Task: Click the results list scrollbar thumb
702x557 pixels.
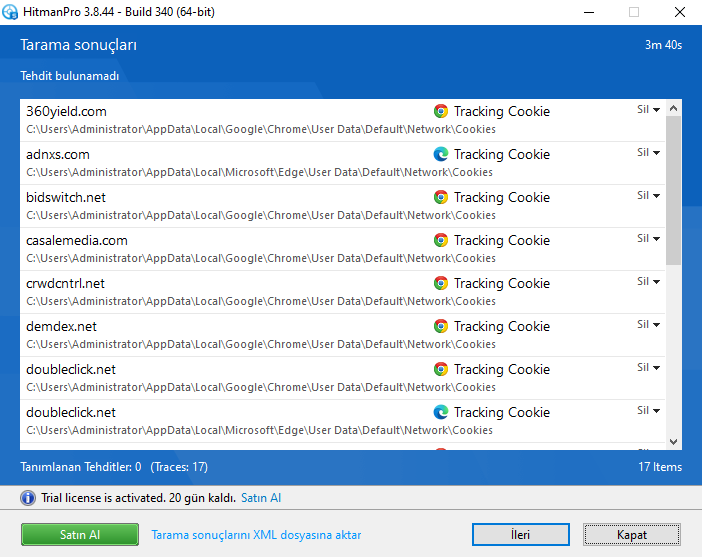Action: [x=673, y=190]
